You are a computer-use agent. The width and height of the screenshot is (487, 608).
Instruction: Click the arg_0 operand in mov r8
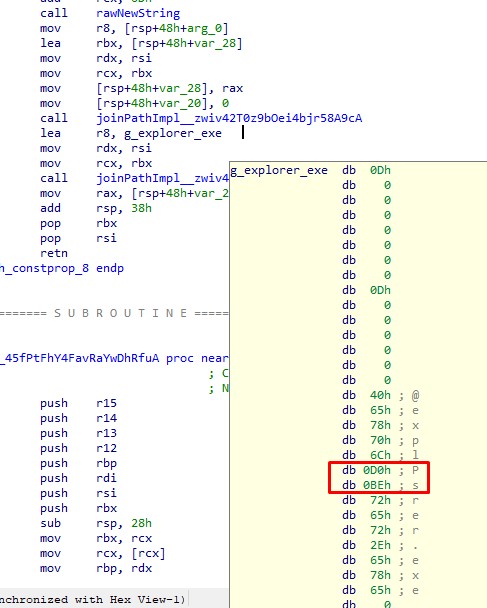(x=207, y=29)
